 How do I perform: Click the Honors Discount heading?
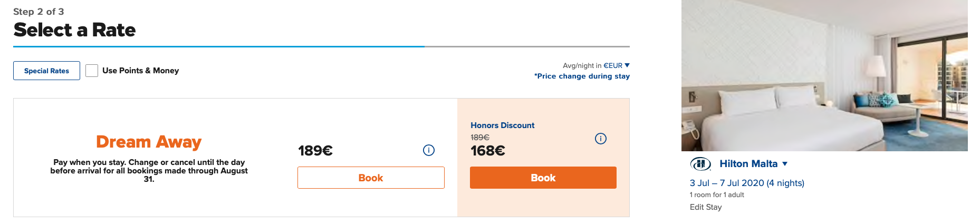502,125
